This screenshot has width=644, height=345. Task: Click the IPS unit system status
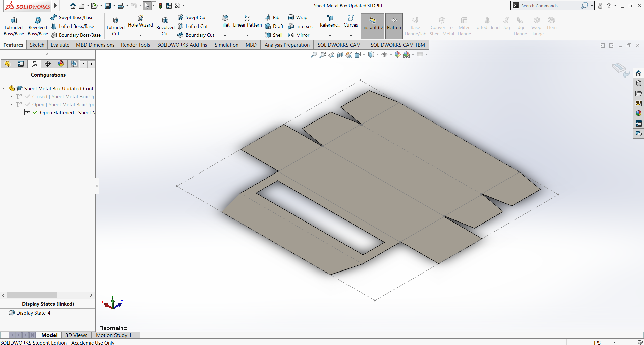(597, 342)
